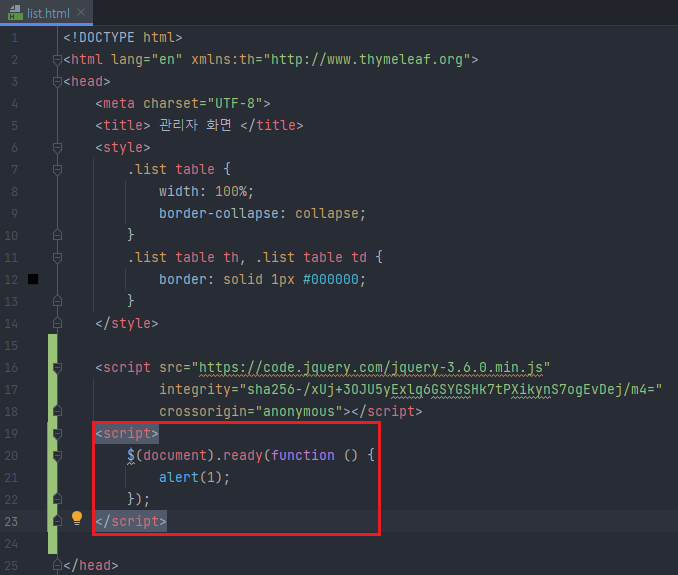Click the highlighted closing </script> tag
This screenshot has width=678, height=575.
click(x=131, y=522)
